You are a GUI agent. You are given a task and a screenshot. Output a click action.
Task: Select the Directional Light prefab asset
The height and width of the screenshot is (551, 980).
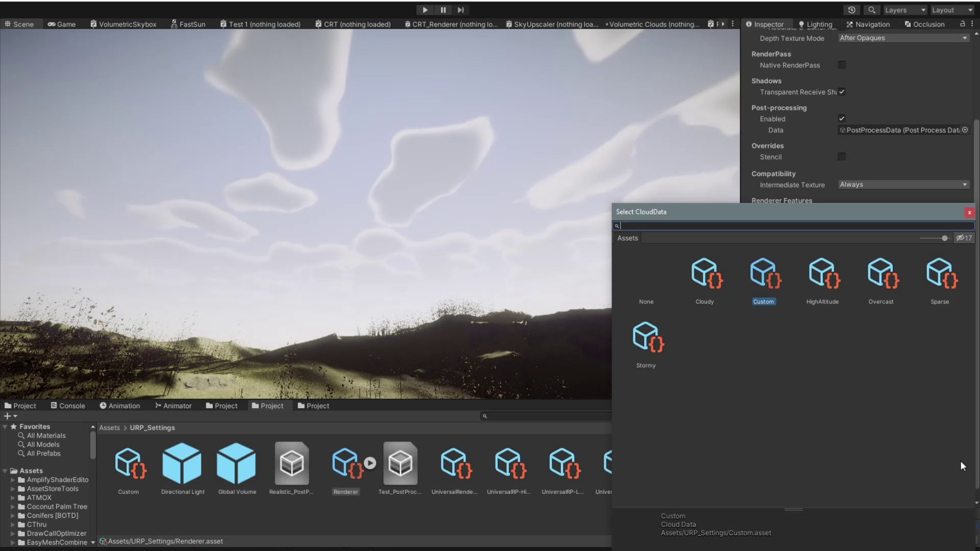183,468
